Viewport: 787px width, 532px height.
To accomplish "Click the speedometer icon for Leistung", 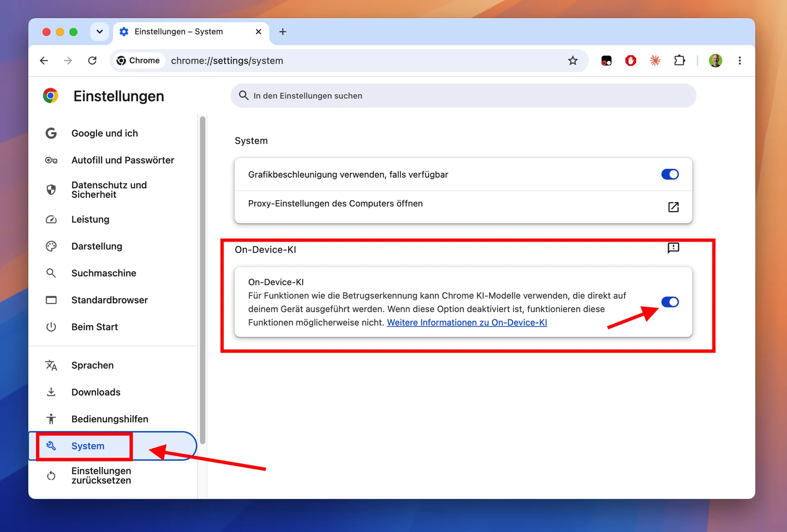I will (51, 220).
